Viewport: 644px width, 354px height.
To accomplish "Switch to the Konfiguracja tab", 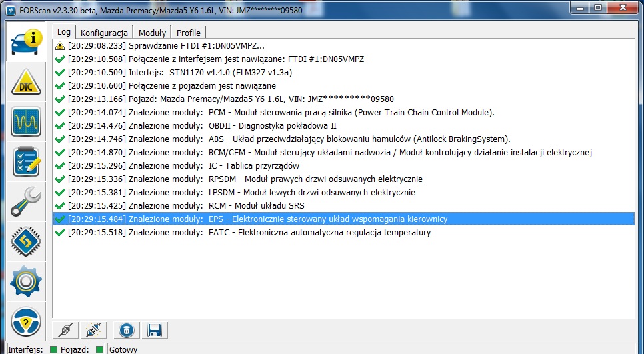I will (x=104, y=33).
